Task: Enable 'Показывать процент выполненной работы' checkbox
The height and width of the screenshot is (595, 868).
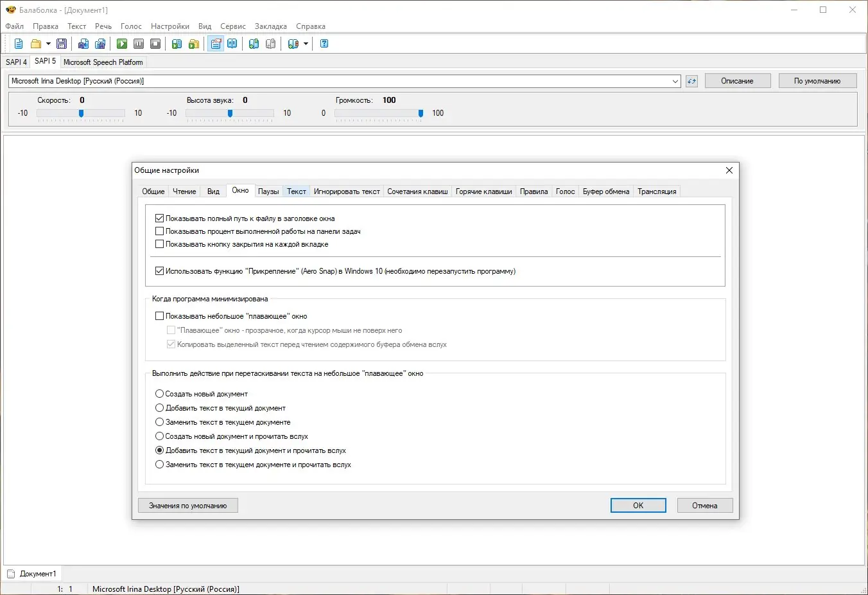Action: click(160, 231)
